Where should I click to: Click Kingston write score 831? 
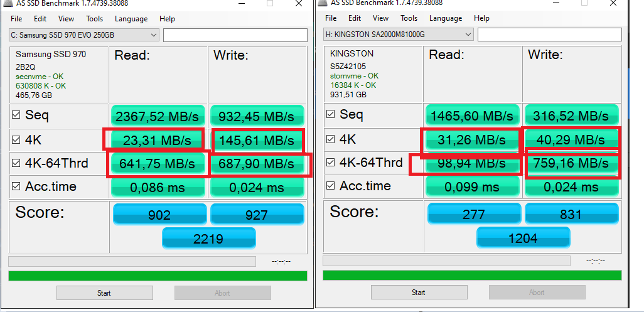tap(572, 213)
